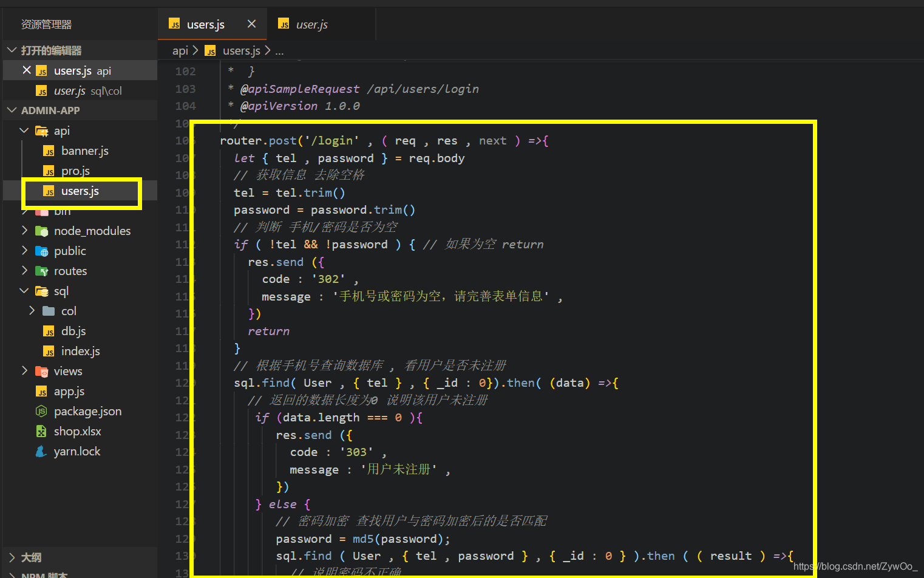Expand the outline section at bottom
Screen dimensions: 924x578
coord(12,557)
